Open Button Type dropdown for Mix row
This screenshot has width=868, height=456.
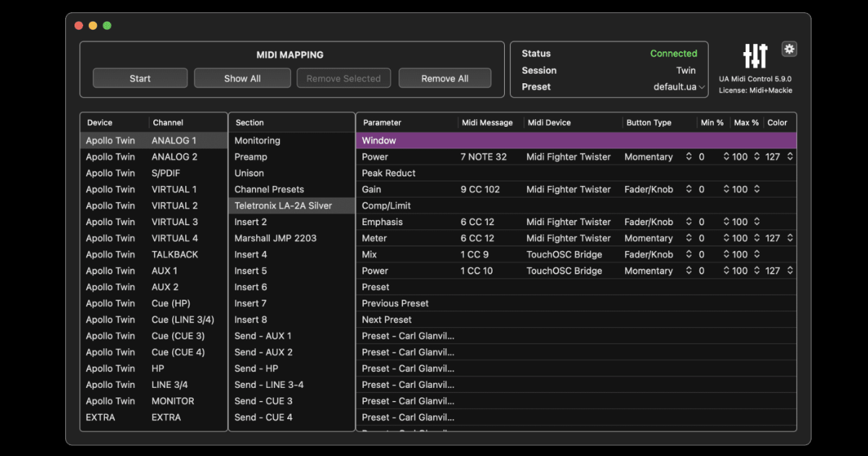point(658,255)
